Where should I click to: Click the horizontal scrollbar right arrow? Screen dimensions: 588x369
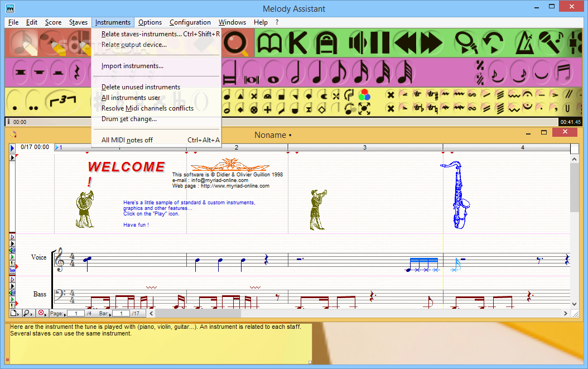tap(565, 313)
